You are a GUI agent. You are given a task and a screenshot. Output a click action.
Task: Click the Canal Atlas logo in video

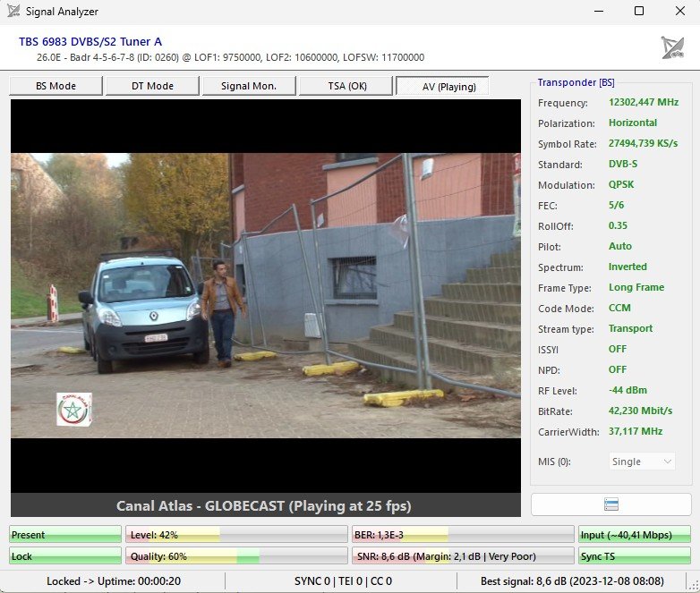click(x=74, y=410)
